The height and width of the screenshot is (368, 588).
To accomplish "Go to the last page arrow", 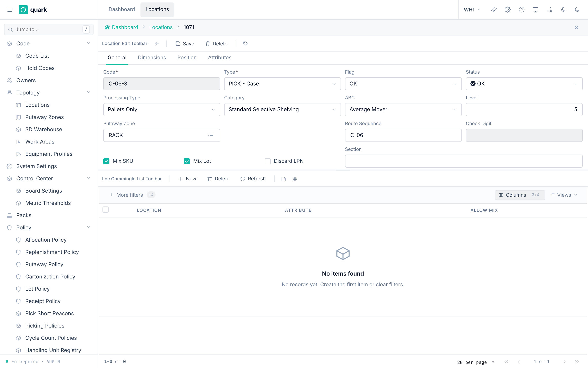I will (x=577, y=362).
